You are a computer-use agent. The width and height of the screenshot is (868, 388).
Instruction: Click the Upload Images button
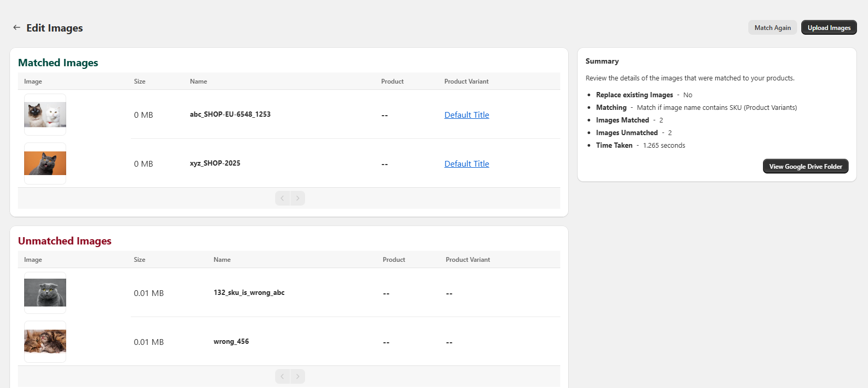pos(829,28)
